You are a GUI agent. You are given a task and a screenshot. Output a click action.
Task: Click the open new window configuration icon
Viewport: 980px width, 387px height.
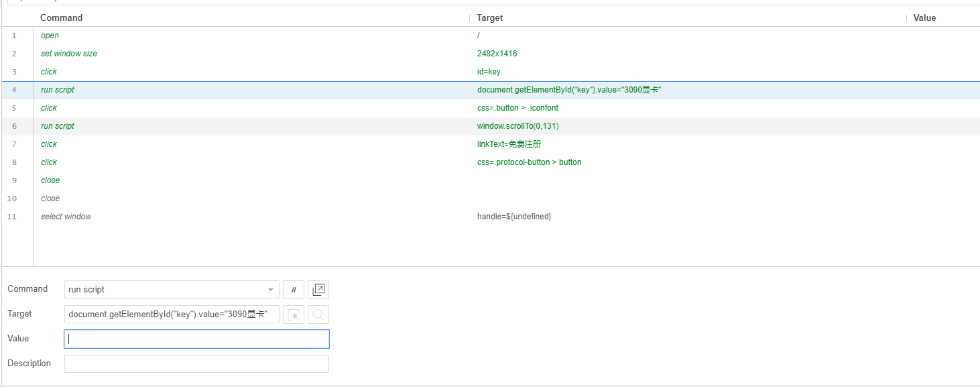pos(318,290)
